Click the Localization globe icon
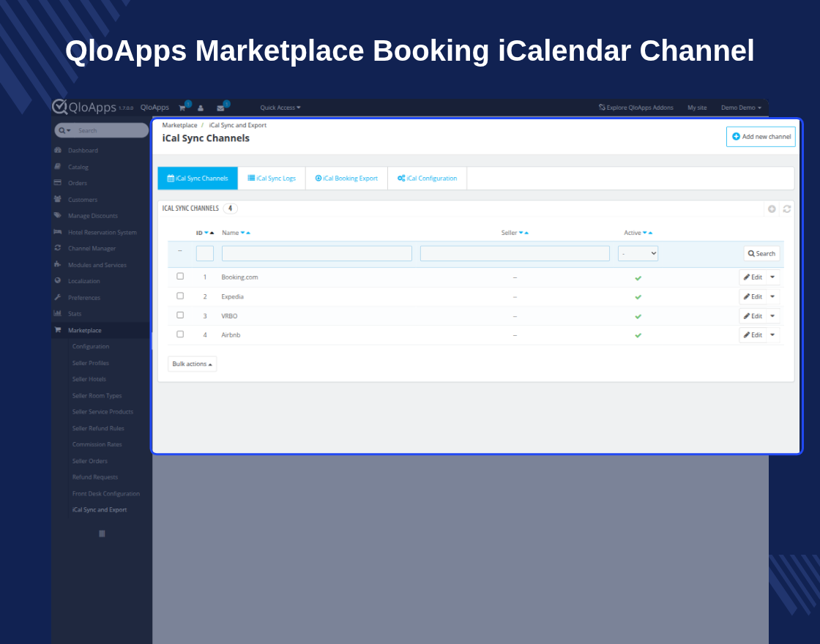Screen dimensions: 820x644 click(58, 281)
